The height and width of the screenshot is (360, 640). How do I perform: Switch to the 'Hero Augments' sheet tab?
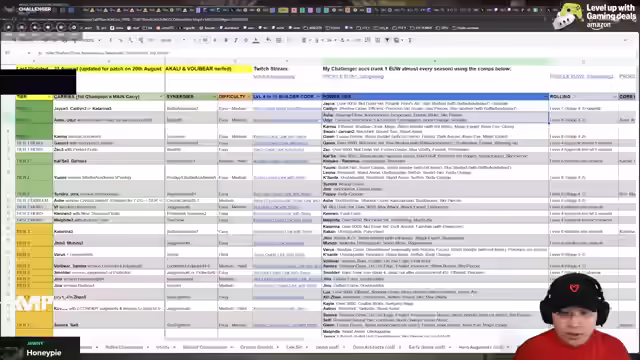click(482, 347)
